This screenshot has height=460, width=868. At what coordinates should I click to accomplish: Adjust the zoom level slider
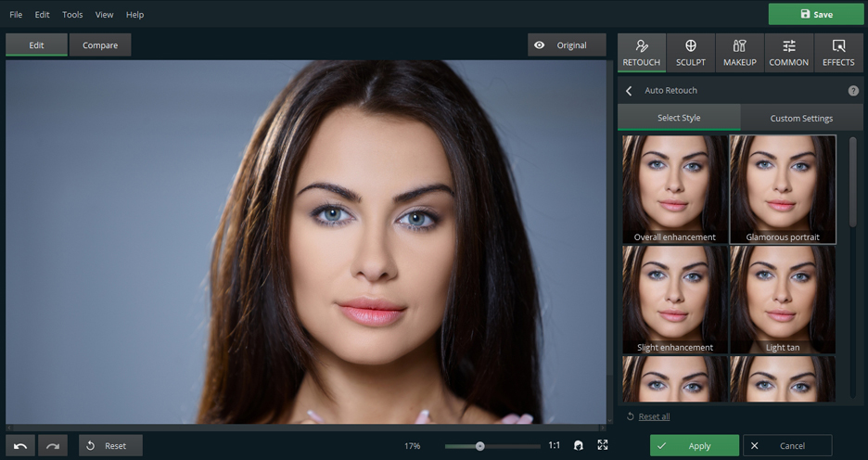[x=479, y=446]
